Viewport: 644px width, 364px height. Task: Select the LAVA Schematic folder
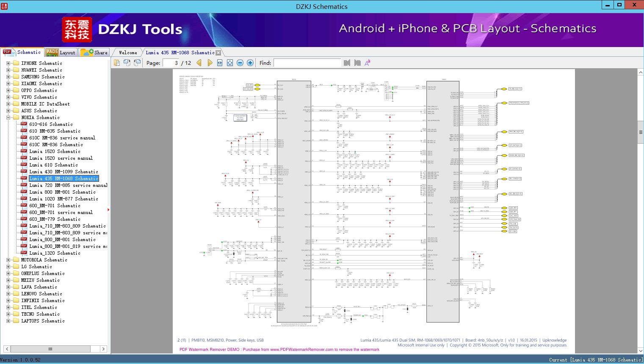39,287
